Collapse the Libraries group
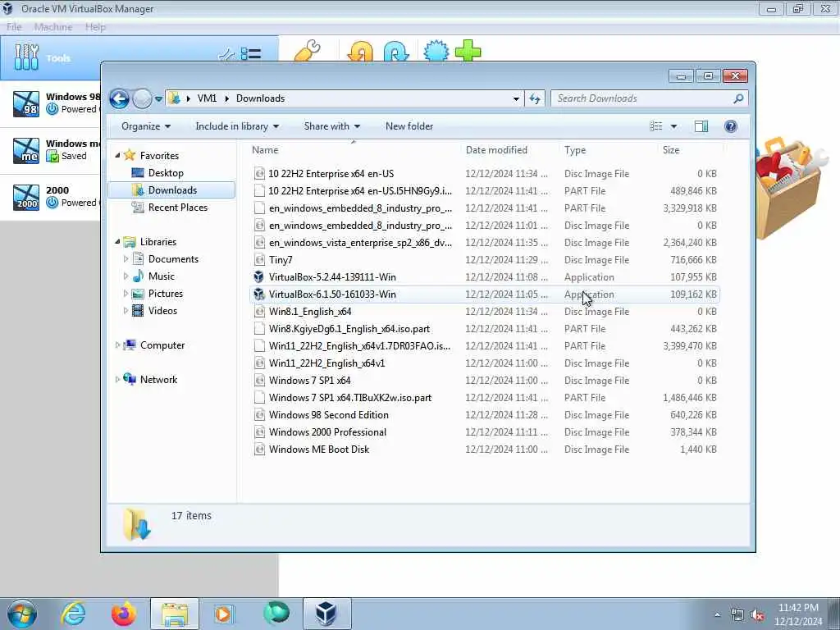840x630 pixels. click(117, 242)
